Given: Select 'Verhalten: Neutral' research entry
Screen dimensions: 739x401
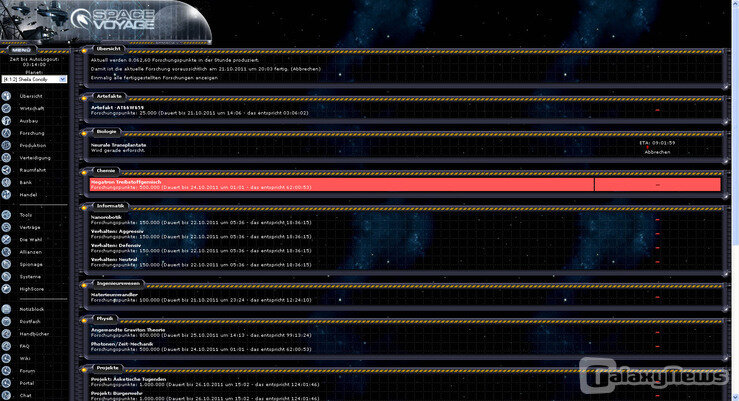Looking at the screenshot, I should pyautogui.click(x=114, y=260).
